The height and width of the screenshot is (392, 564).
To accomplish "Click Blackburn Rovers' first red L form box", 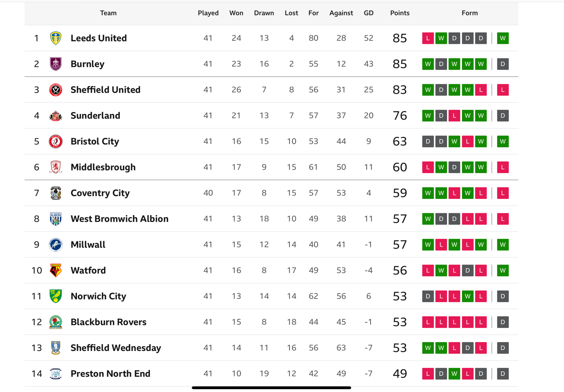I will (428, 322).
